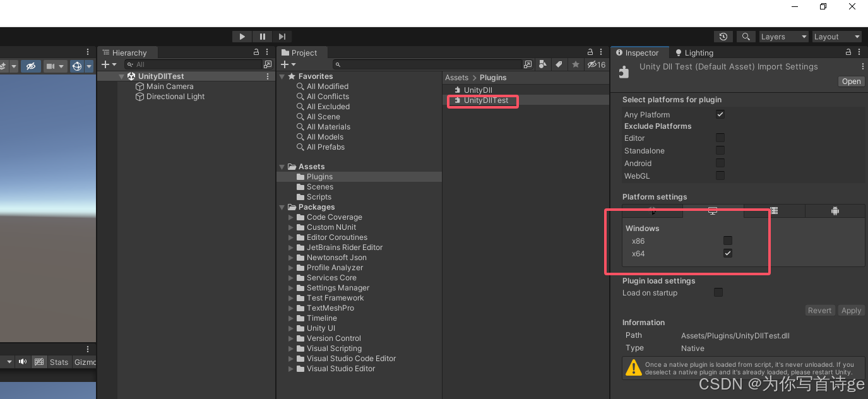
Task: Focus the Hierarchy search field
Action: [x=193, y=64]
